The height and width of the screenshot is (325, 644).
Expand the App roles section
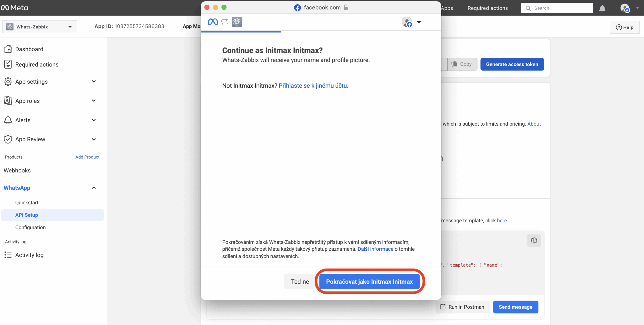[x=94, y=101]
